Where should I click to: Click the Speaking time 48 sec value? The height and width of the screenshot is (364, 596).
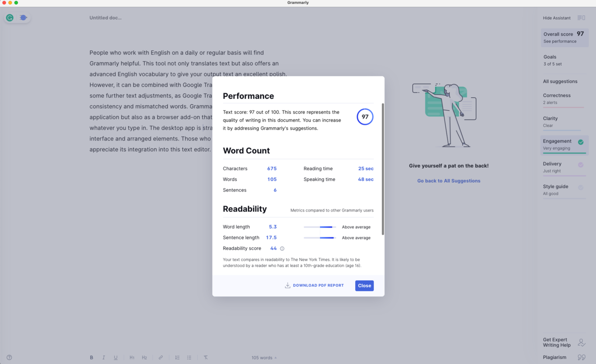(366, 179)
